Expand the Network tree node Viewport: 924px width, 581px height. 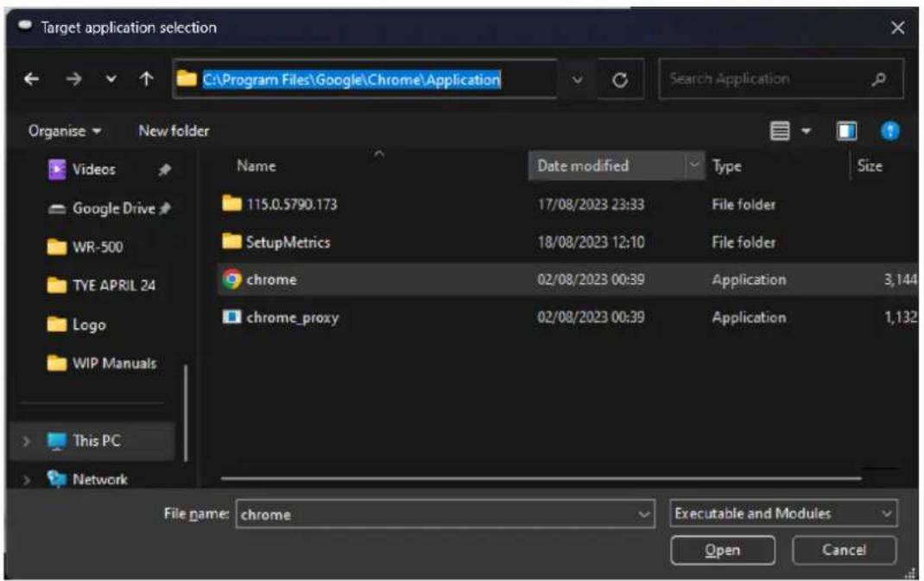coord(26,480)
